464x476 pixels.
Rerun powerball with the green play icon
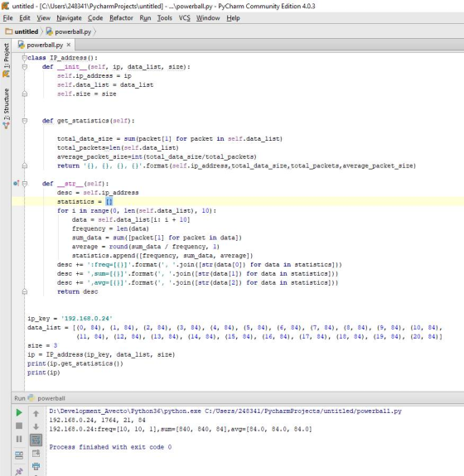coord(19,412)
